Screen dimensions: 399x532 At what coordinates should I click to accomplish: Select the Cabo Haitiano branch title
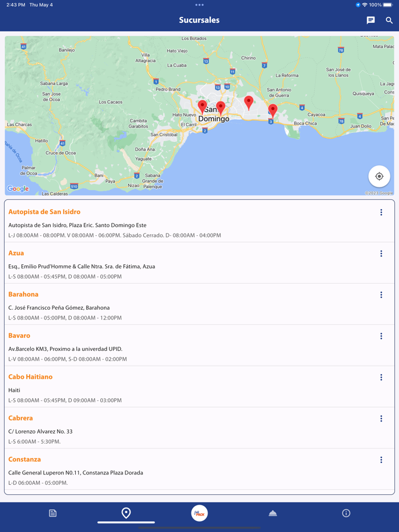coord(31,377)
